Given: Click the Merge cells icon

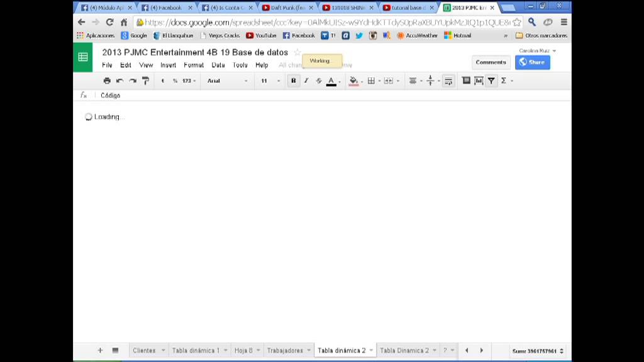Looking at the screenshot, I should pos(388,81).
